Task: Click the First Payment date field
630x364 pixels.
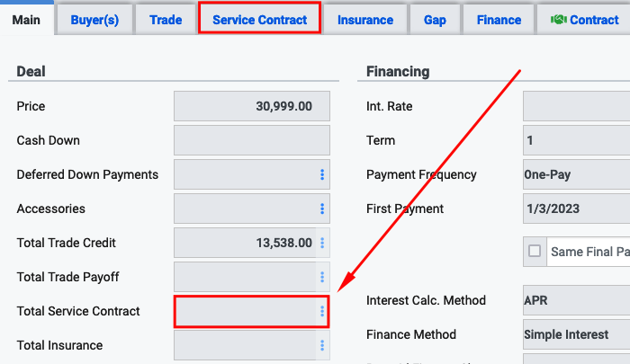Action: tap(577, 209)
